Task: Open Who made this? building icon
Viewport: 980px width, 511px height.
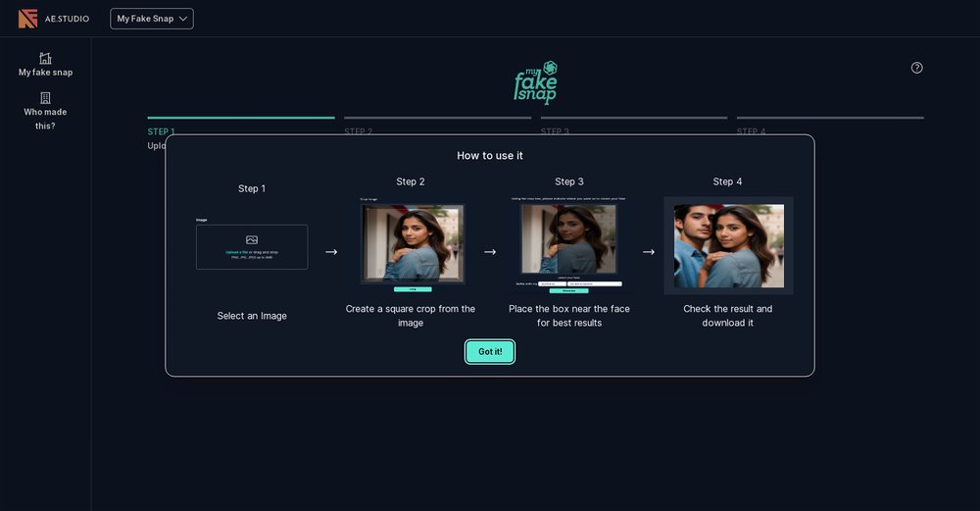Action: (x=45, y=98)
